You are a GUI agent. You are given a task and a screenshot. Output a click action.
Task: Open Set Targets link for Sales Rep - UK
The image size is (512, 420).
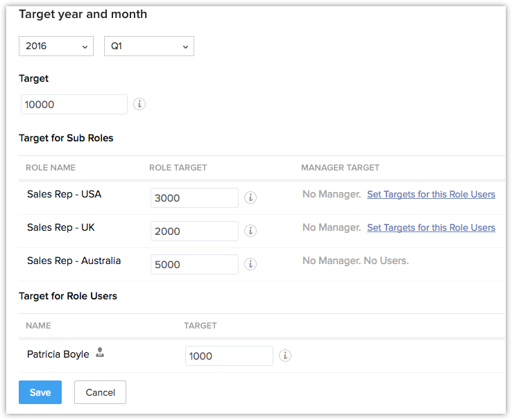tap(431, 228)
